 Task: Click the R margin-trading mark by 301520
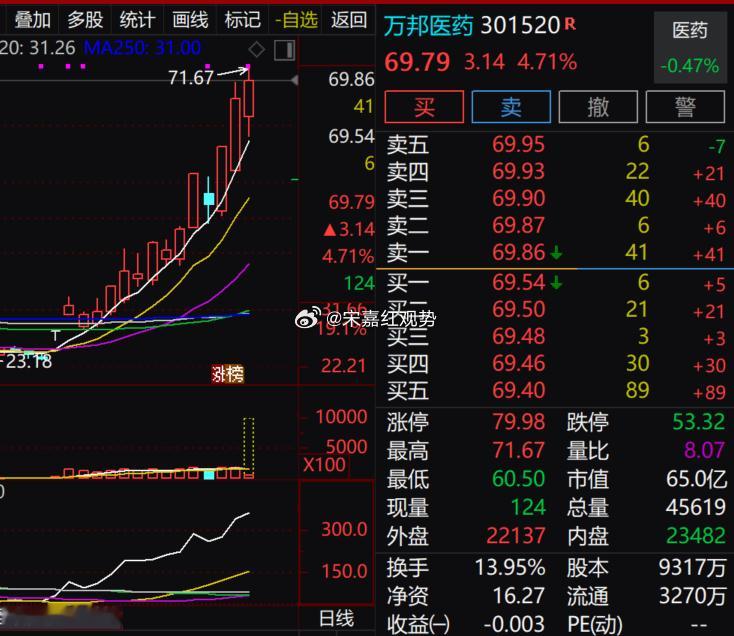(570, 23)
